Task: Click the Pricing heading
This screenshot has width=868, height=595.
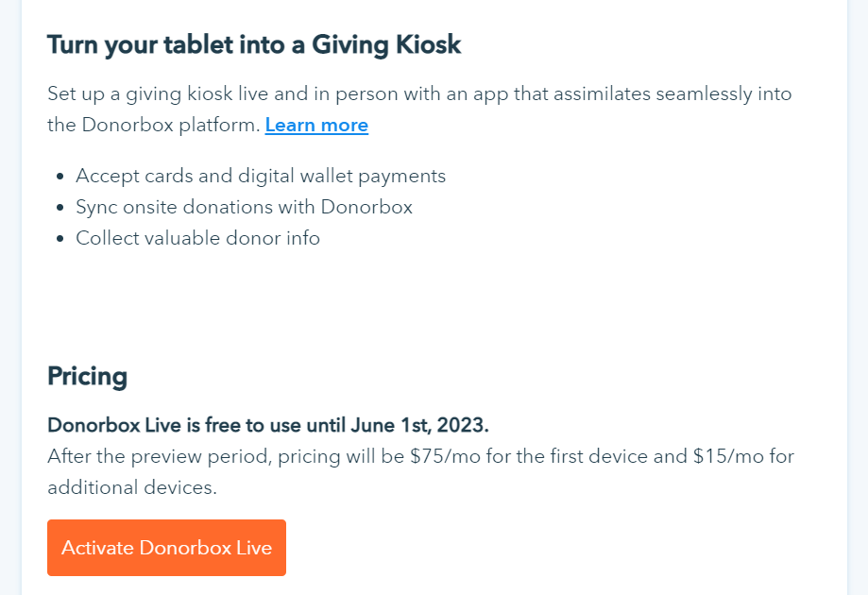Action: (87, 376)
